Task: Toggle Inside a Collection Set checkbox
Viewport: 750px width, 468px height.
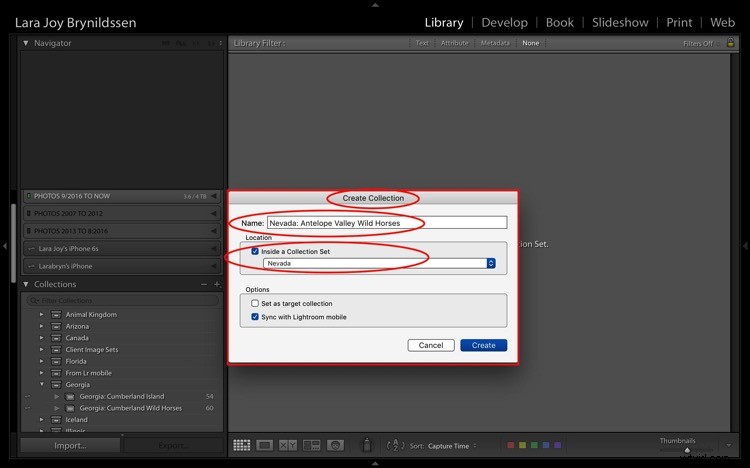Action: pos(255,251)
